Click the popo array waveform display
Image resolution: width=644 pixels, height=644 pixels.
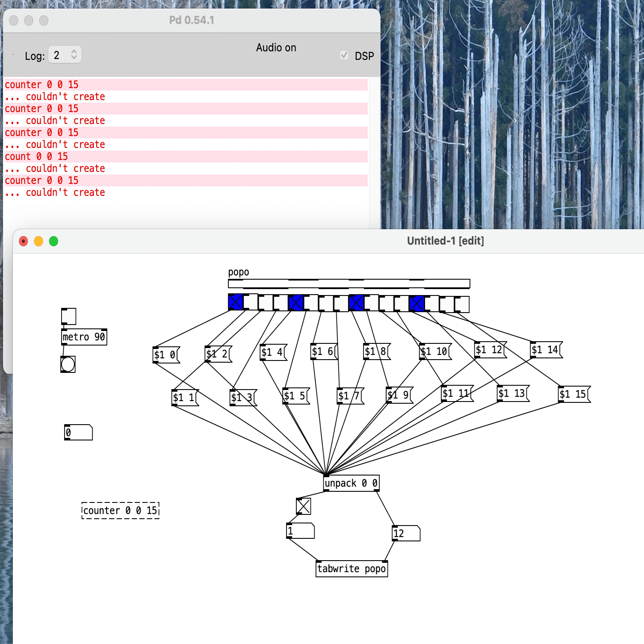[x=349, y=282]
